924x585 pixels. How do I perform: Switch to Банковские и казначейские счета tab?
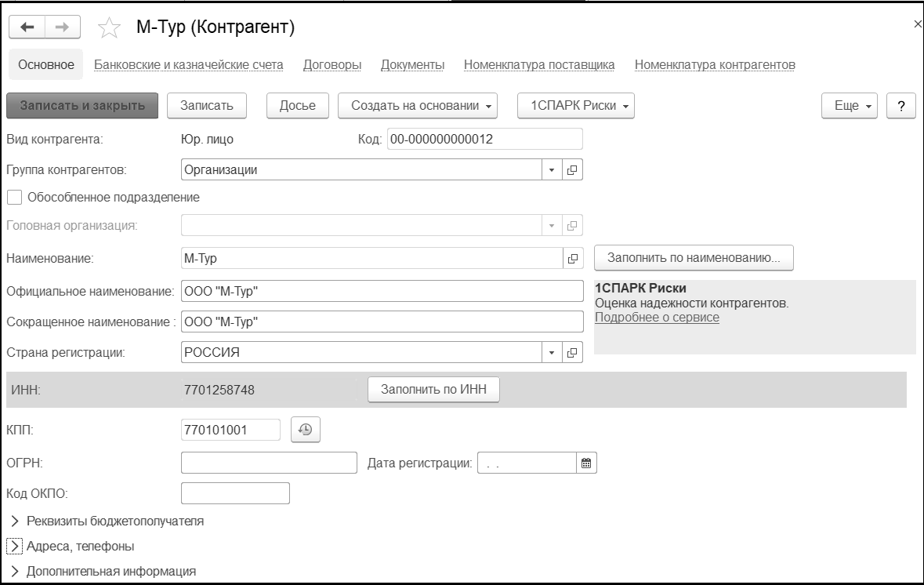pyautogui.click(x=188, y=65)
